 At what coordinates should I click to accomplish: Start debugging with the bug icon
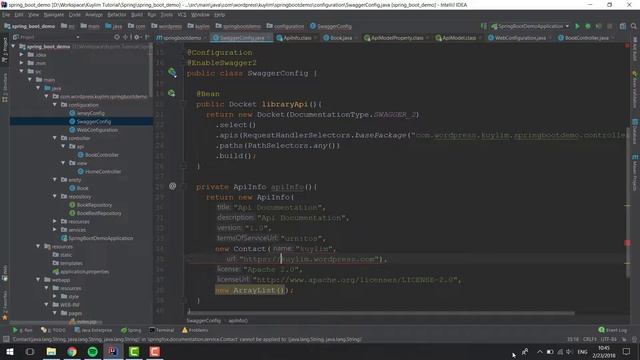click(588, 26)
